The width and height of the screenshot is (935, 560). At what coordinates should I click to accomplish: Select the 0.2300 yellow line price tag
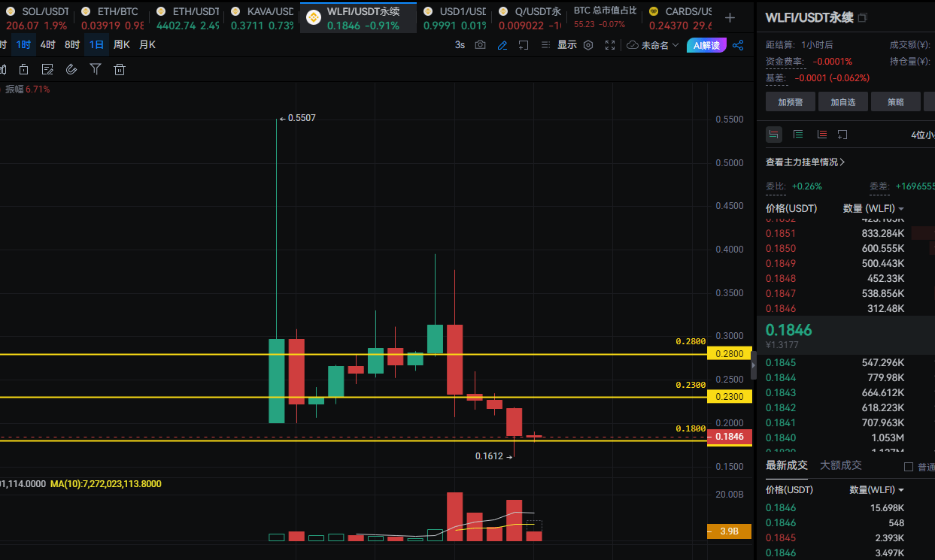click(x=730, y=397)
